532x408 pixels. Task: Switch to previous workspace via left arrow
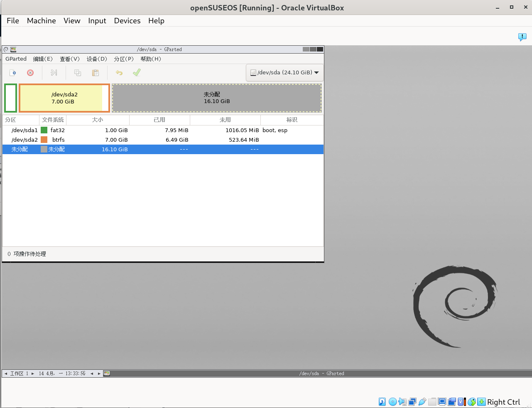point(6,374)
